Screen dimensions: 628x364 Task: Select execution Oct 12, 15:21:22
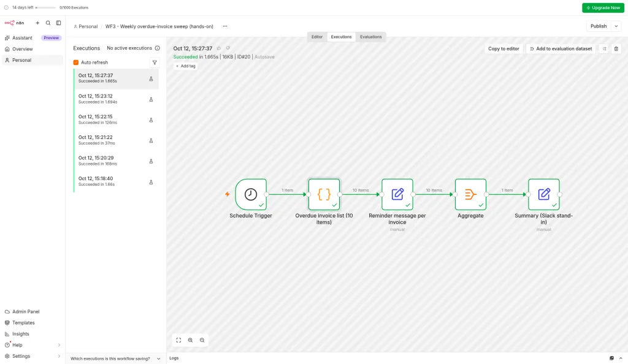tap(116, 140)
